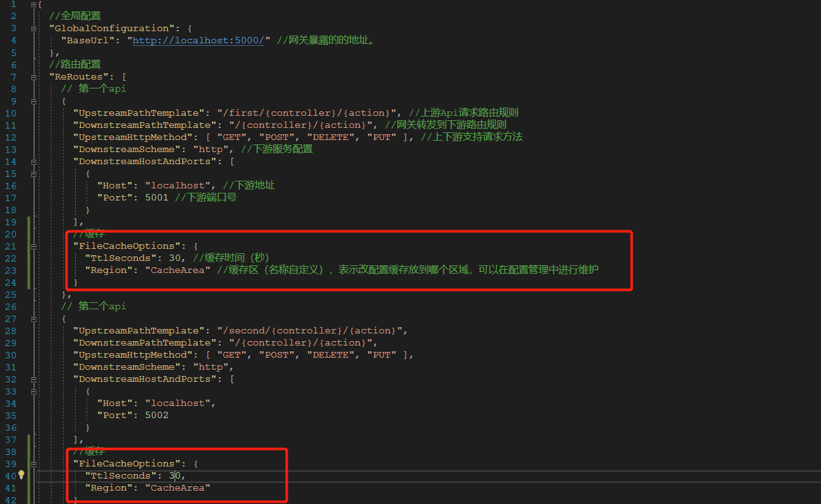821x504 pixels.
Task: Collapse second FileCacheOptions block at line 39
Action: click(x=33, y=464)
